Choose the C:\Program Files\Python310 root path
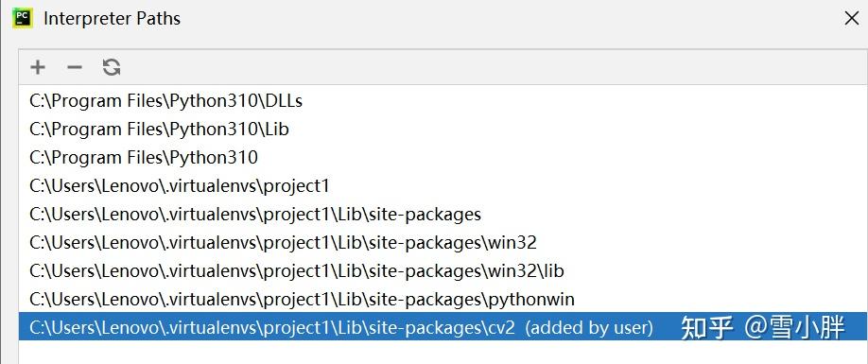Screen dimensions: 868x364 tap(443, 158)
